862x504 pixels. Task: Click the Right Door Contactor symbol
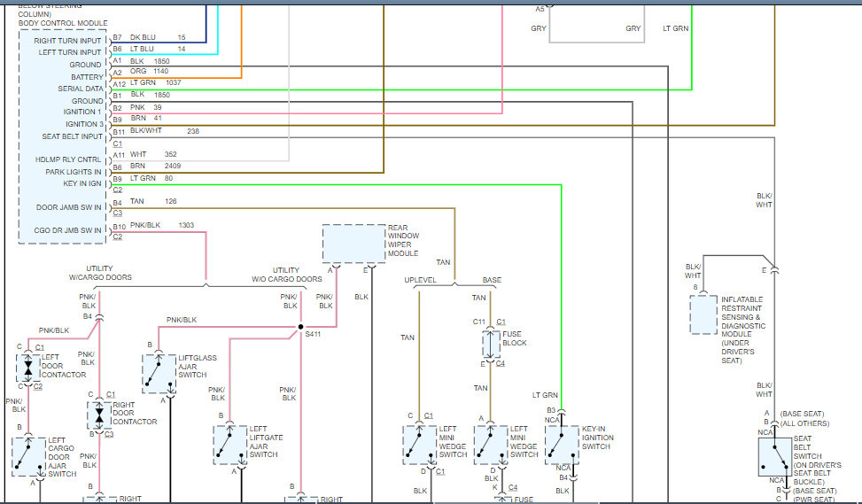click(x=99, y=414)
